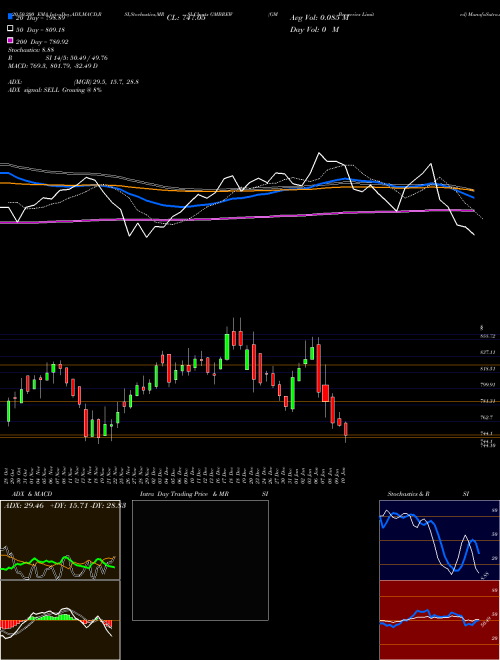Click the ADX (MGR) 29.5, 15.7, 28.8 line
500x660 pixels.
(73, 82)
